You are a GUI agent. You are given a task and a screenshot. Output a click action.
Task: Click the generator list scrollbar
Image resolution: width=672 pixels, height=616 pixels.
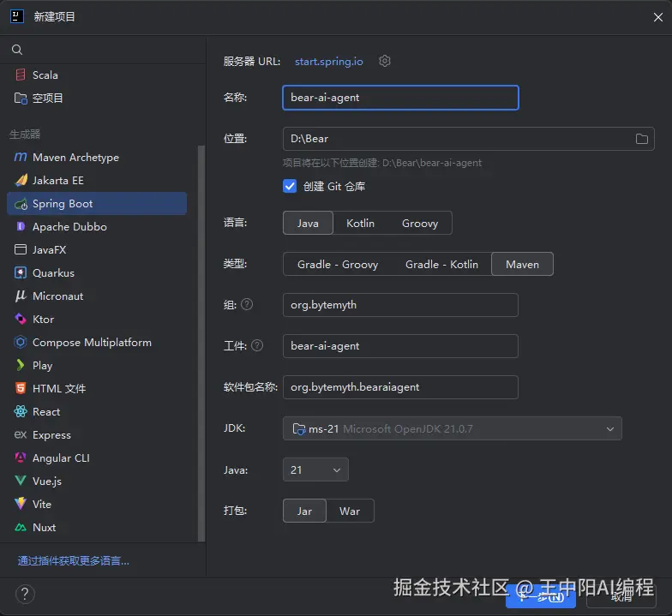(x=201, y=343)
